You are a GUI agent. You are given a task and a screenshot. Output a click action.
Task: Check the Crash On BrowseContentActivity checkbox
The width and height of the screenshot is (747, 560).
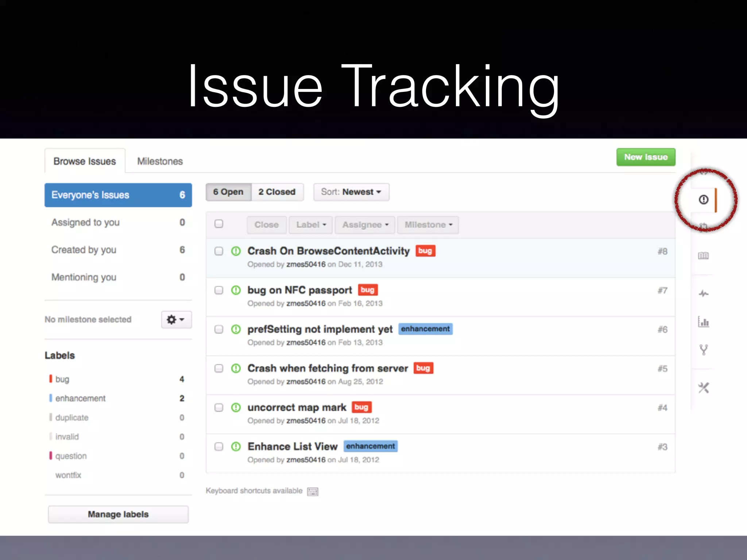(219, 251)
